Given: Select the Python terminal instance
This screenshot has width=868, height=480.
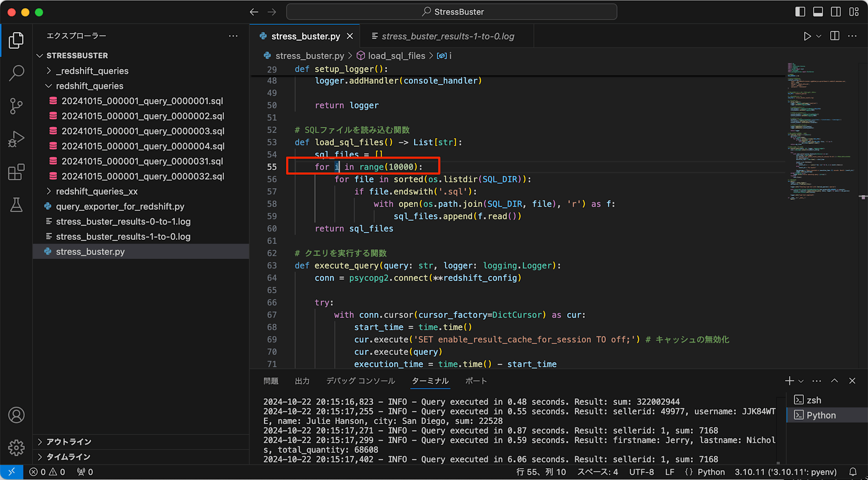Looking at the screenshot, I should (827, 415).
